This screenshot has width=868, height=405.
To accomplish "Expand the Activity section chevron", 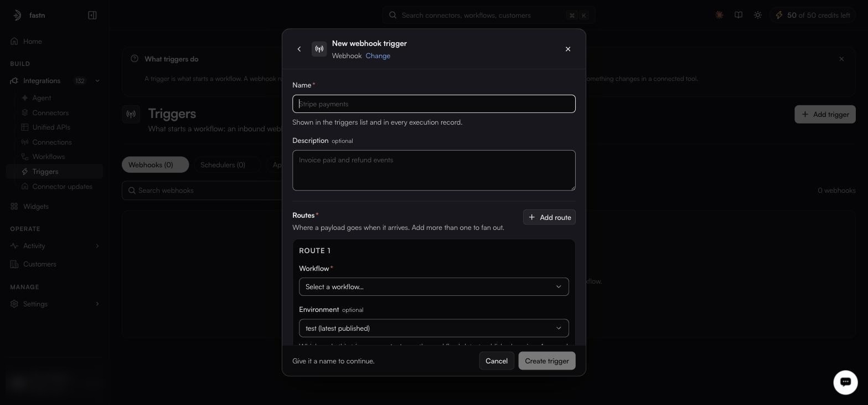I will tap(97, 246).
